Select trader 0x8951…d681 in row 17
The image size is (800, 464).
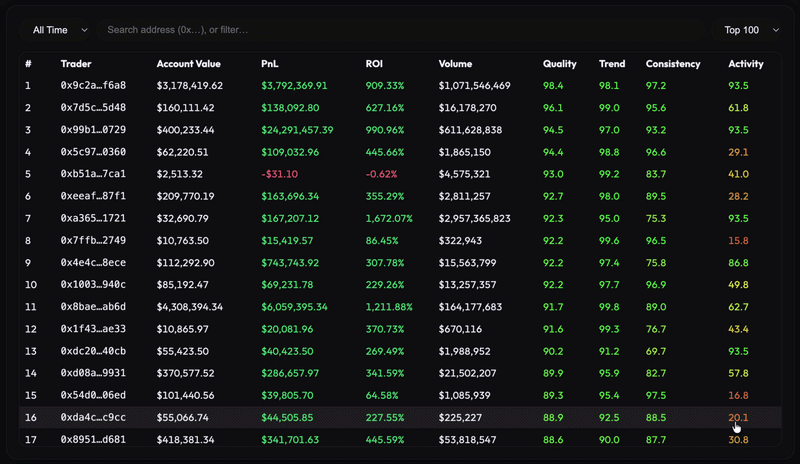pyautogui.click(x=93, y=439)
